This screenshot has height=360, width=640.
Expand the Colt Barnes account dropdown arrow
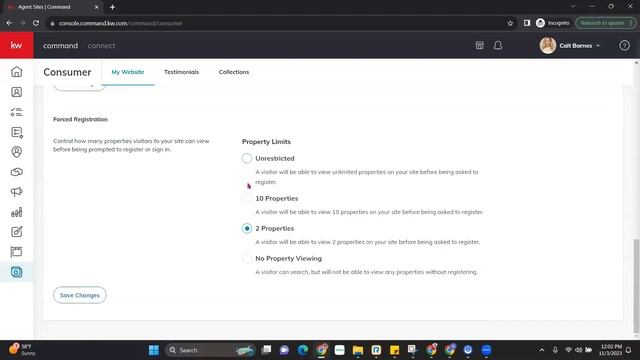tap(598, 46)
